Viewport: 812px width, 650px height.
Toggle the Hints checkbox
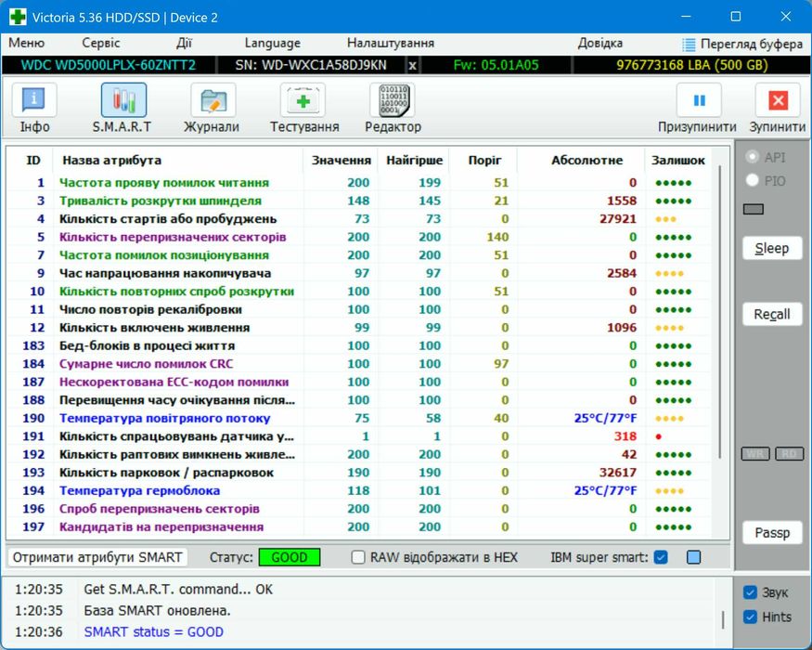point(750,617)
